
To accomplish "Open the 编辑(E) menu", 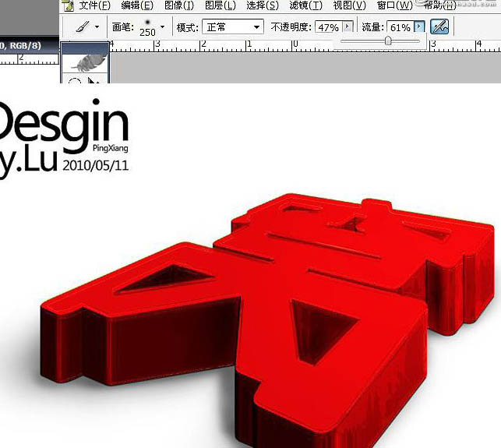I will (x=137, y=5).
